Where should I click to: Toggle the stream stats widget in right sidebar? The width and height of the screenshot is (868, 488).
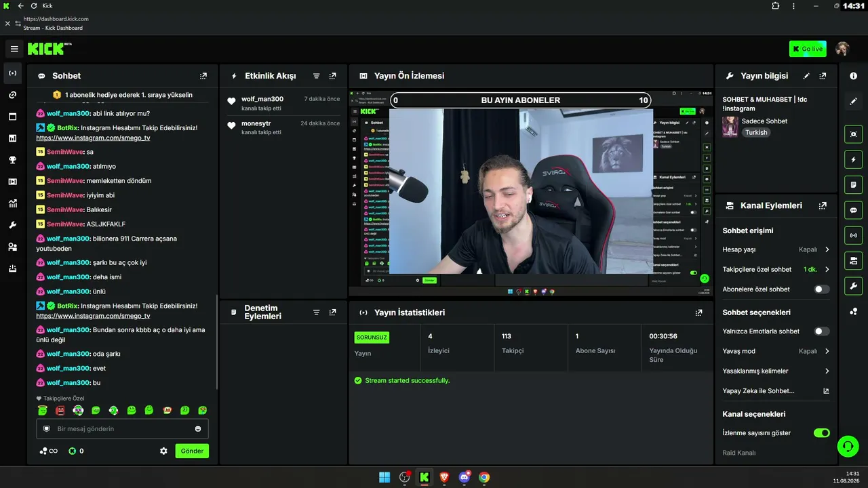pyautogui.click(x=853, y=235)
